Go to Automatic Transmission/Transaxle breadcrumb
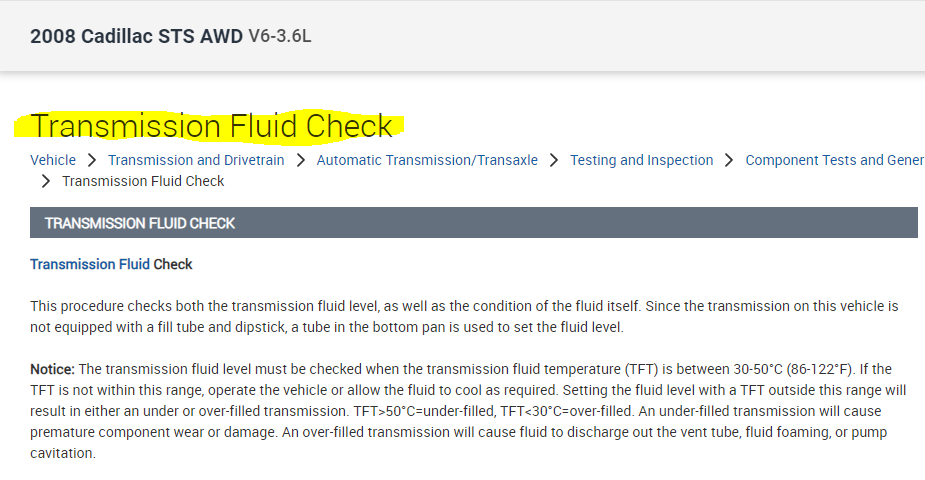 427,160
